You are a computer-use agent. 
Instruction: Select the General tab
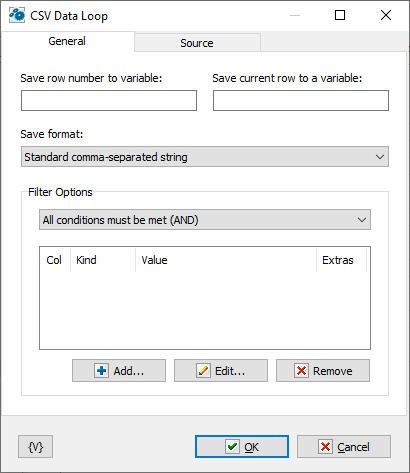pyautogui.click(x=67, y=41)
